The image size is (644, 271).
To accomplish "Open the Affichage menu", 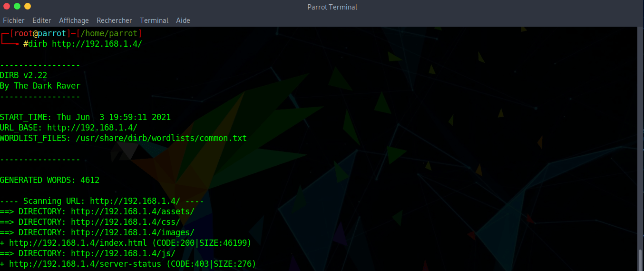I will point(74,20).
